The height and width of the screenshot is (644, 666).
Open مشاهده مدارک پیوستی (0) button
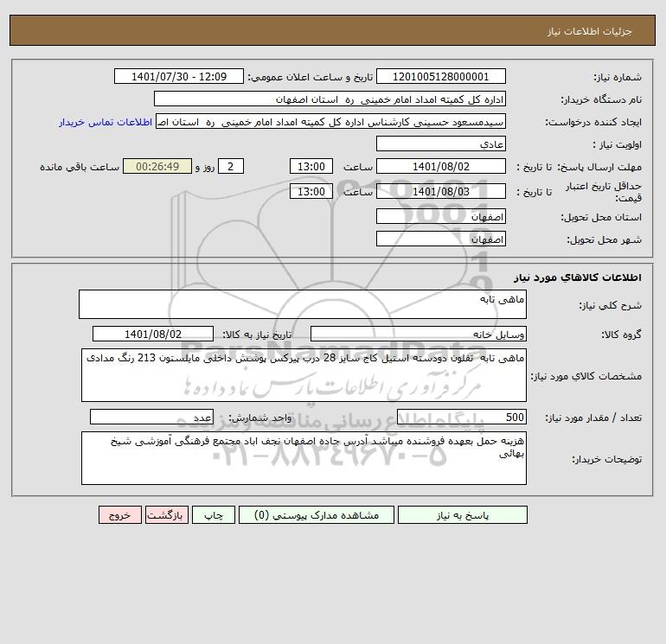tap(317, 515)
